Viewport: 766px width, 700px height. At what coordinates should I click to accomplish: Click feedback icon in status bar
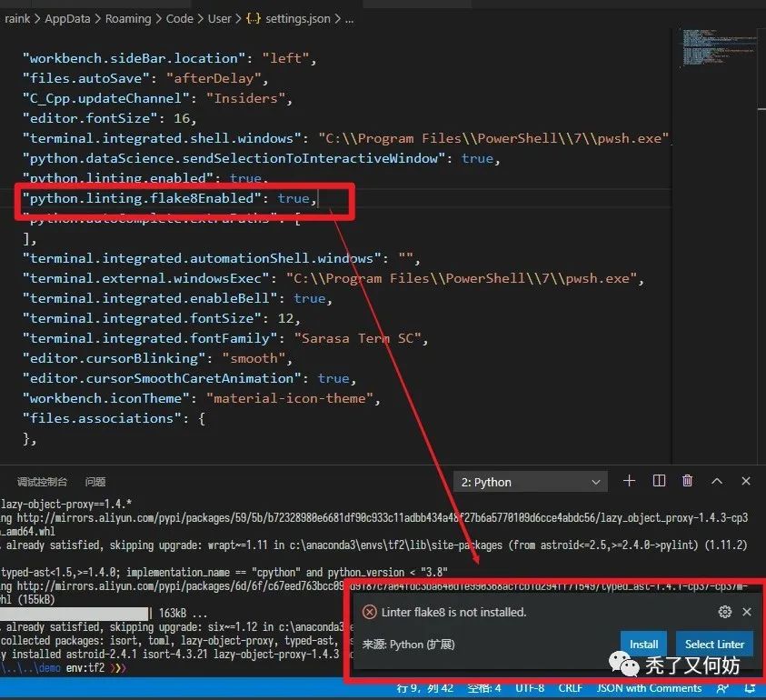pyautogui.click(x=722, y=688)
